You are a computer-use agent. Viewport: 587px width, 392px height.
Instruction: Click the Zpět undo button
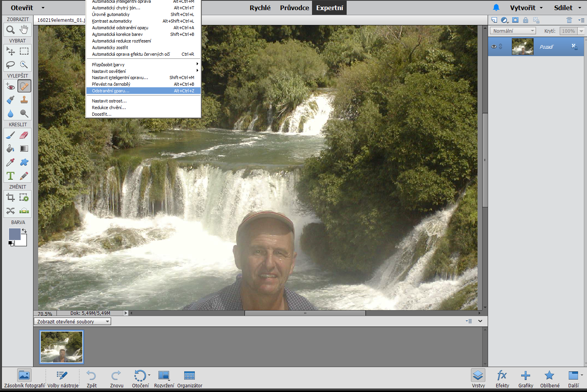click(92, 379)
